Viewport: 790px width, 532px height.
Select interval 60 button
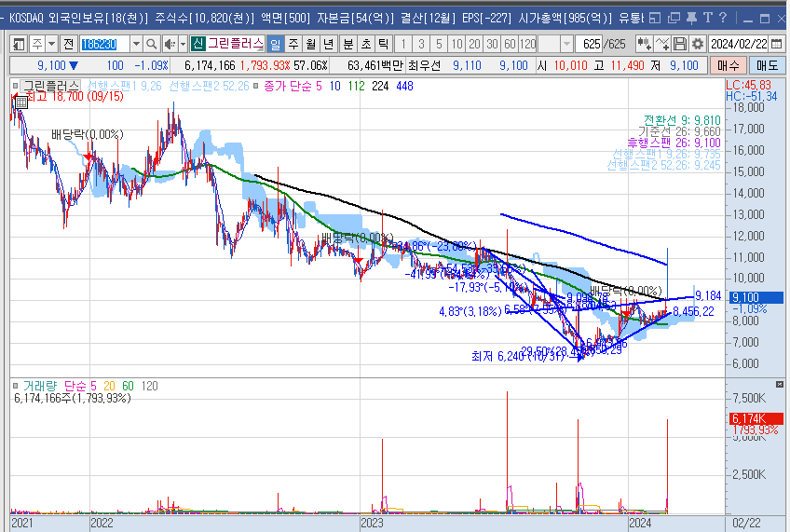[x=510, y=45]
